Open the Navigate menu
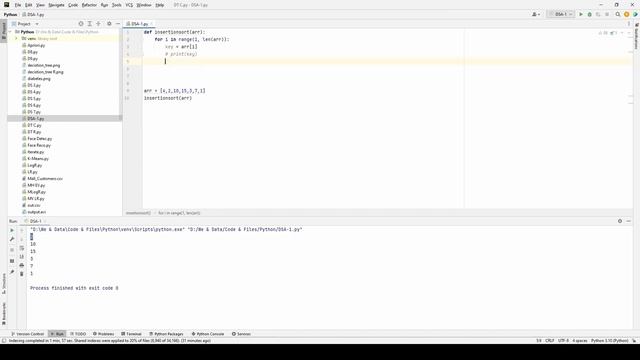640x360 pixels. click(x=56, y=5)
